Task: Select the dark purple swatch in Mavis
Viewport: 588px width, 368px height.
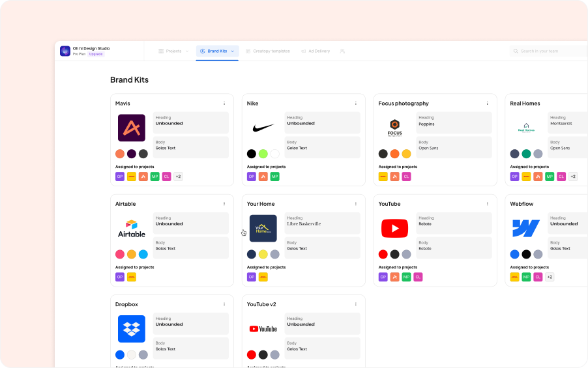Action: [x=132, y=154]
